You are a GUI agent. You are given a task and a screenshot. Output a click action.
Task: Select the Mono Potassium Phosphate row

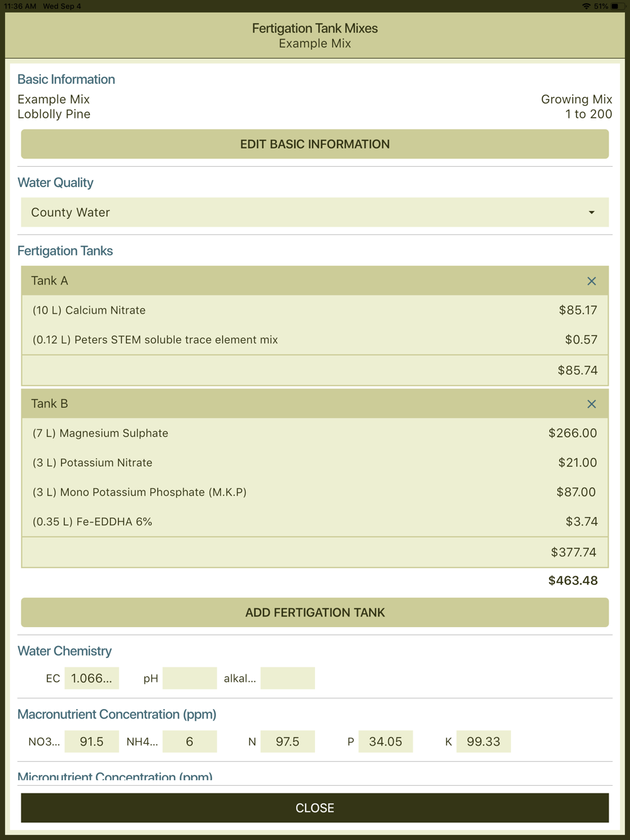(314, 492)
